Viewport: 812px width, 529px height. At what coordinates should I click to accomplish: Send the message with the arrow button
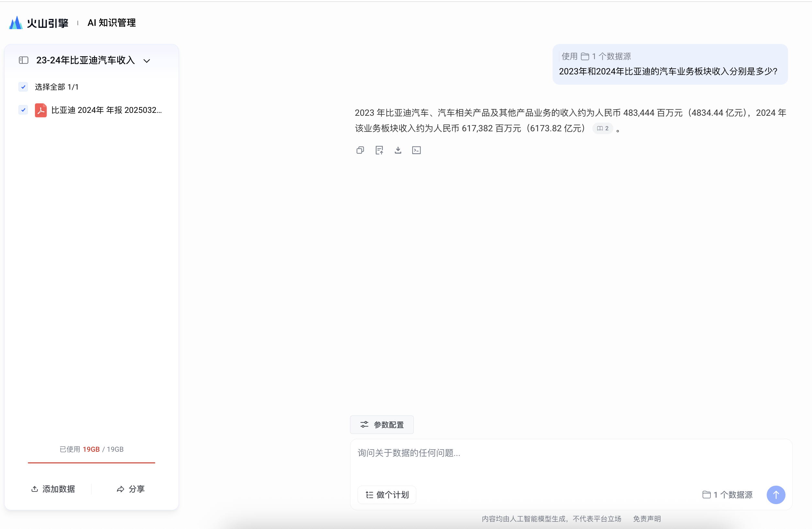[x=776, y=494]
